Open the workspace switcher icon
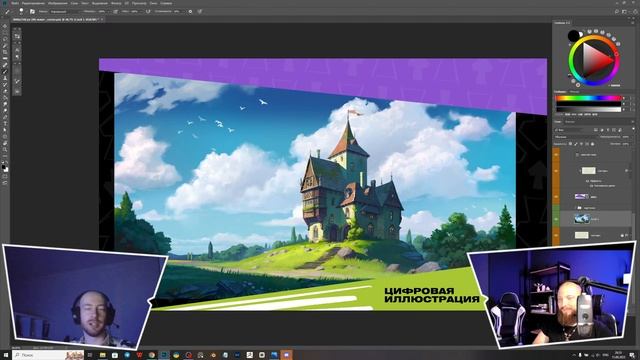Image resolution: width=640 pixels, height=360 pixels. (x=624, y=11)
